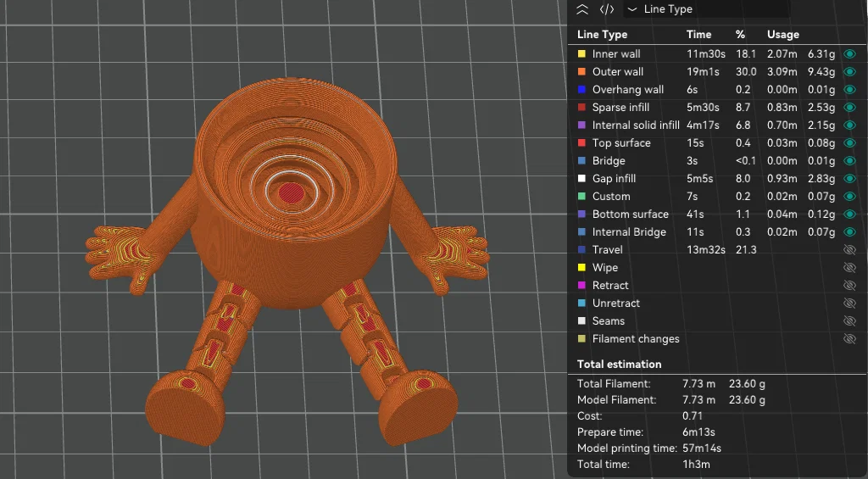This screenshot has width=868, height=479.
Task: Click the 13m32s Travel time value
Action: (706, 250)
